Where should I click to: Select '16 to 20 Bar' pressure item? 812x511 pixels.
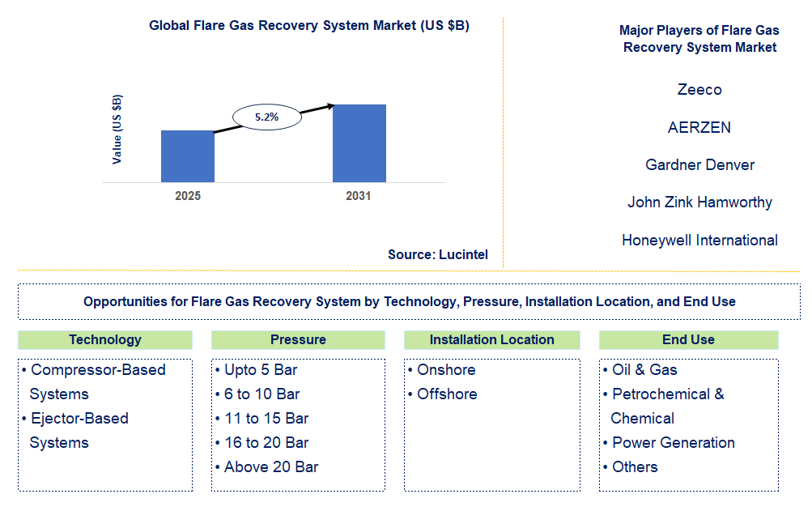pos(262,443)
